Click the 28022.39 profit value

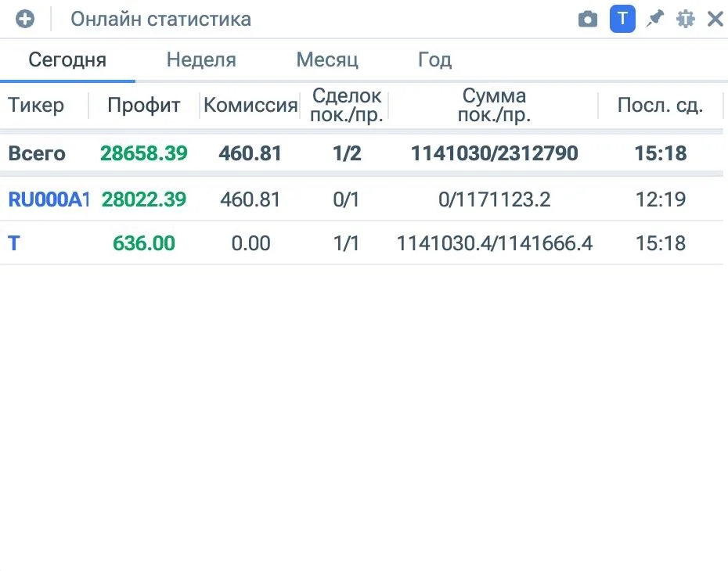tap(144, 199)
